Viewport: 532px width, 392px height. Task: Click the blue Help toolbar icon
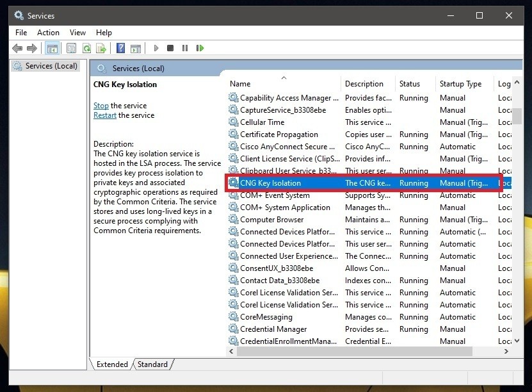[x=120, y=48]
